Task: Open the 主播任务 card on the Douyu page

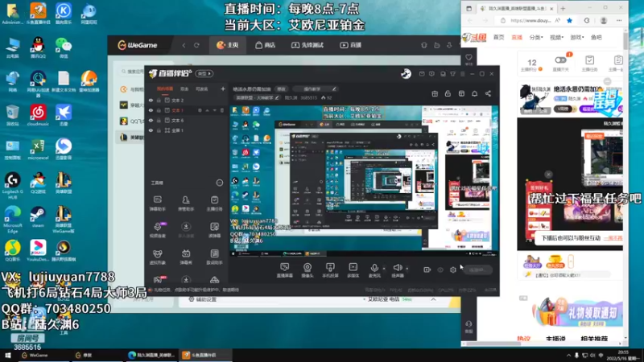Action: tap(589, 64)
